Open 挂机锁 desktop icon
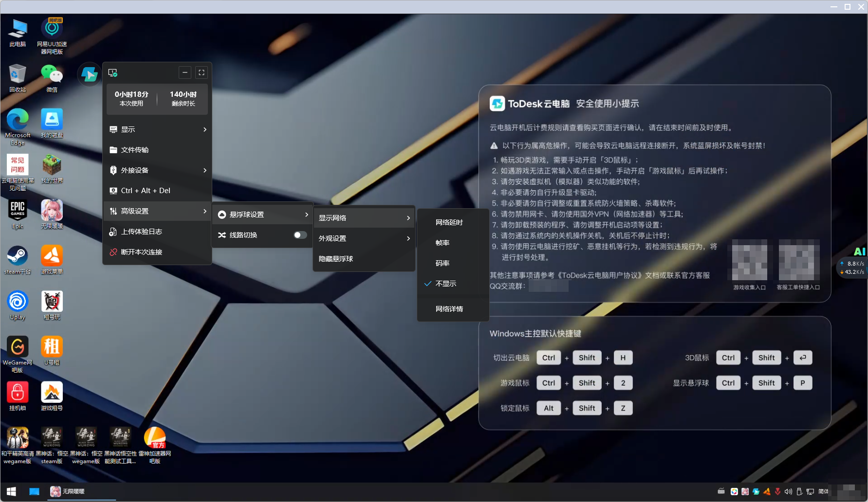 click(18, 396)
